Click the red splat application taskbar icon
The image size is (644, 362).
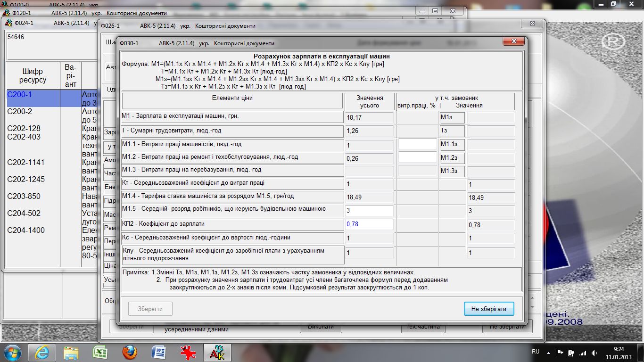[x=188, y=352]
